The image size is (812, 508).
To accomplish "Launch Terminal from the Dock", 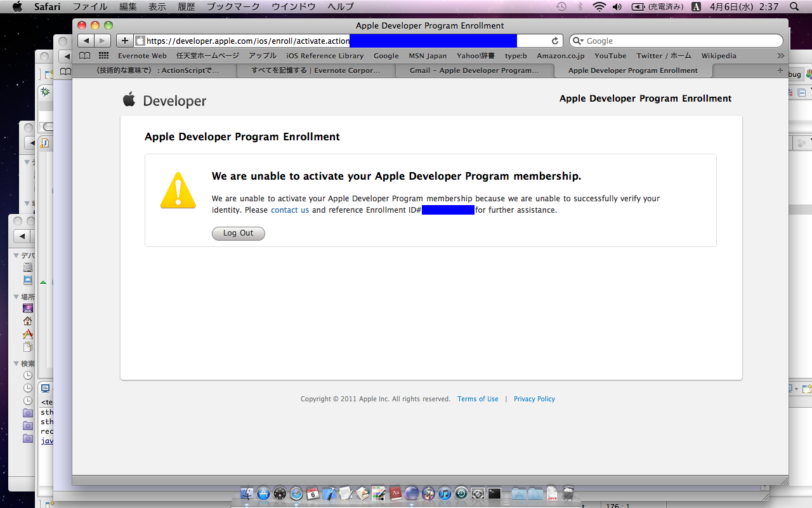I will 495,493.
